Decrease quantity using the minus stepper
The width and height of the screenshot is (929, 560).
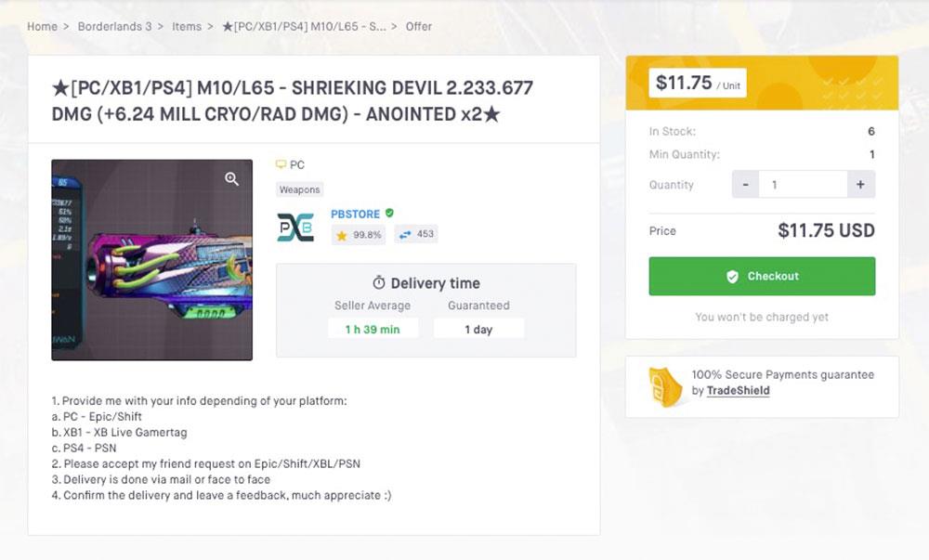744,184
